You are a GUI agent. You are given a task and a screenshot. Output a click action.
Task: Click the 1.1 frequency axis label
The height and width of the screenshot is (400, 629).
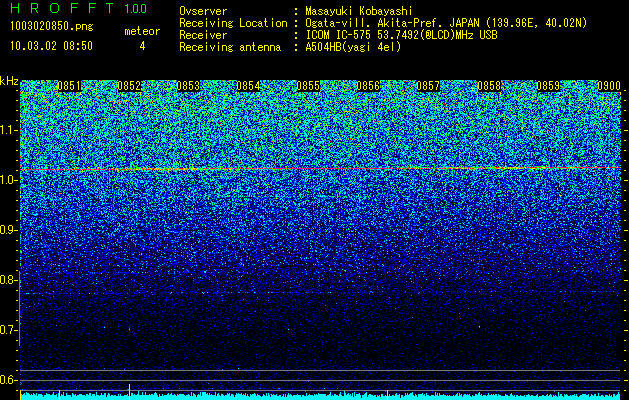[x=9, y=130]
